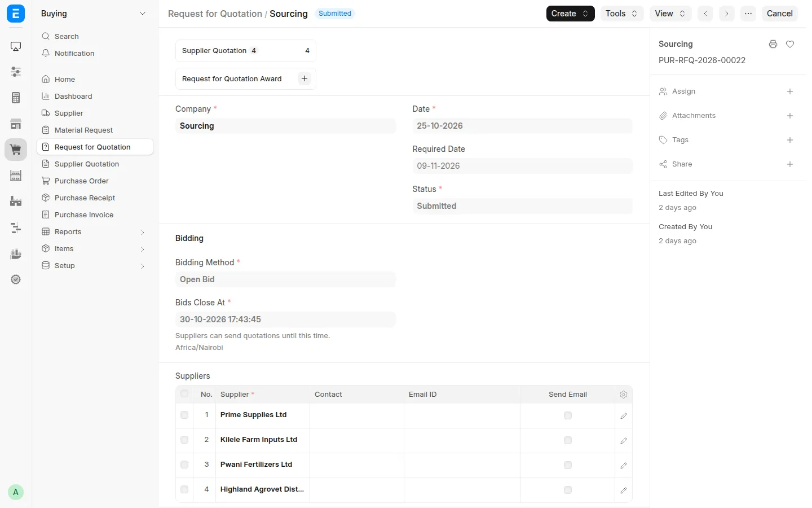Open the View dropdown
The image size is (812, 508).
click(670, 14)
